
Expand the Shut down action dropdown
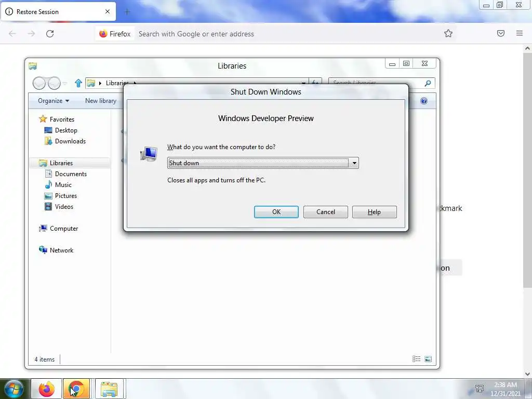coord(354,163)
